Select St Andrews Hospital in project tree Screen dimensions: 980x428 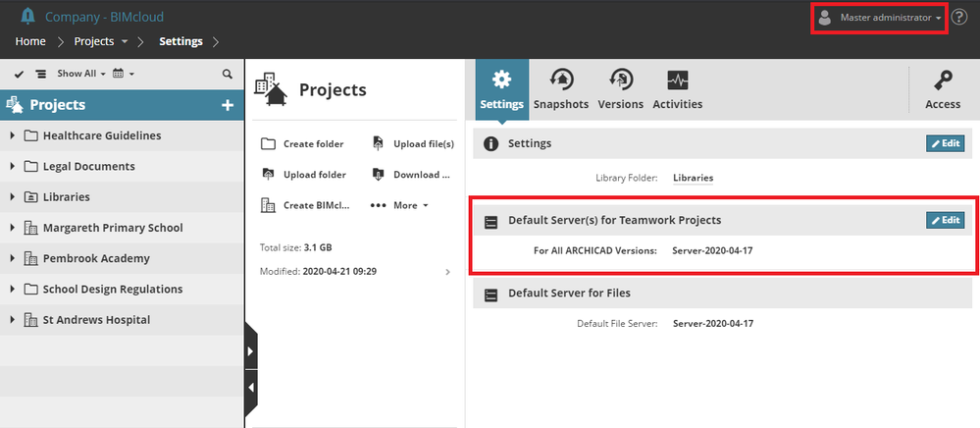click(x=96, y=320)
